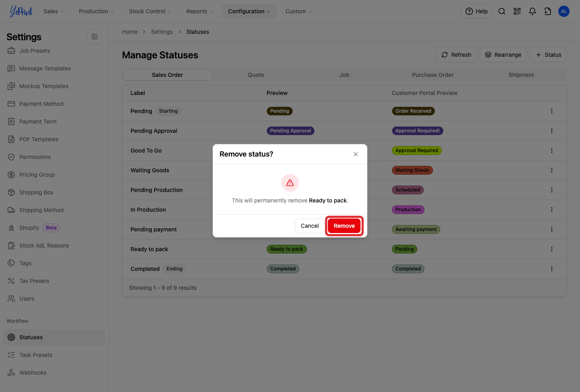The height and width of the screenshot is (392, 580).
Task: Open row menu for Pending Approval status
Action: 552,131
